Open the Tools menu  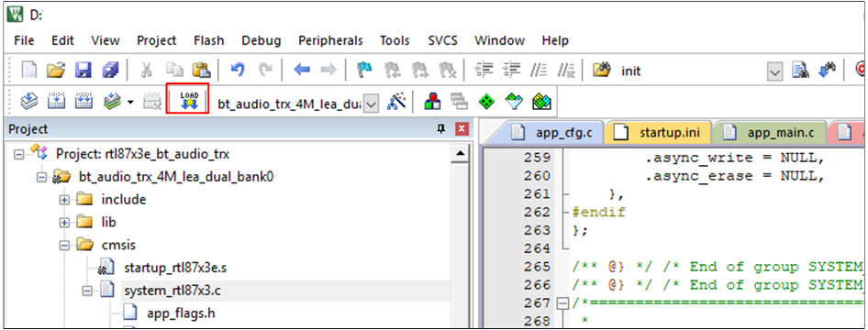[x=395, y=40]
